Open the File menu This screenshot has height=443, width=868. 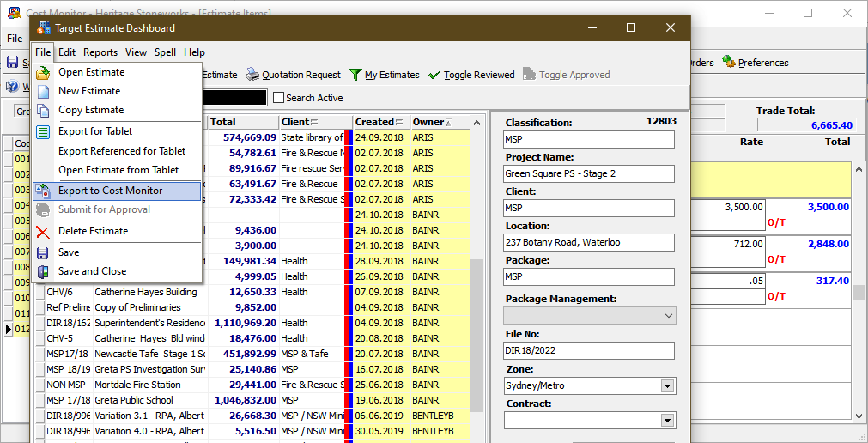(x=43, y=52)
